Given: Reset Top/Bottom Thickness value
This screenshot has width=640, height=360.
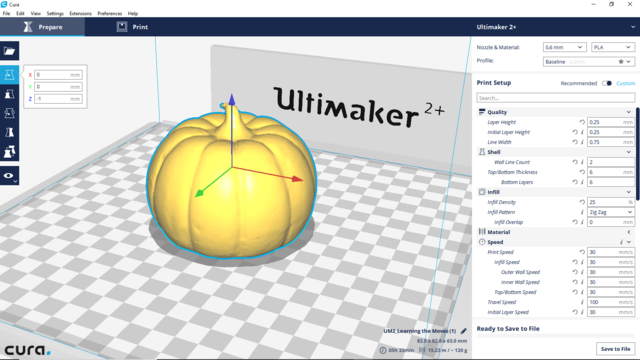Looking at the screenshot, I should (x=582, y=172).
